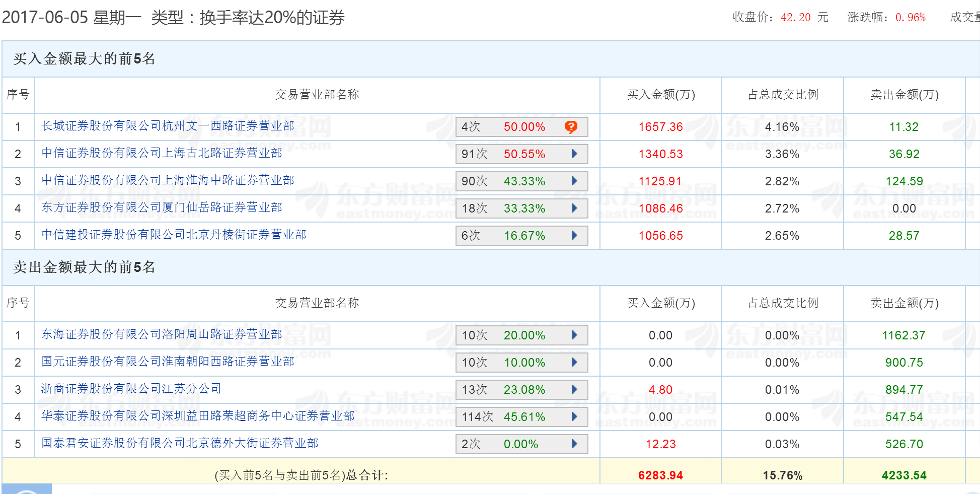Click the date 2017-06-05 星期一 heading
Screen dimensions: 980x494
tap(71, 18)
